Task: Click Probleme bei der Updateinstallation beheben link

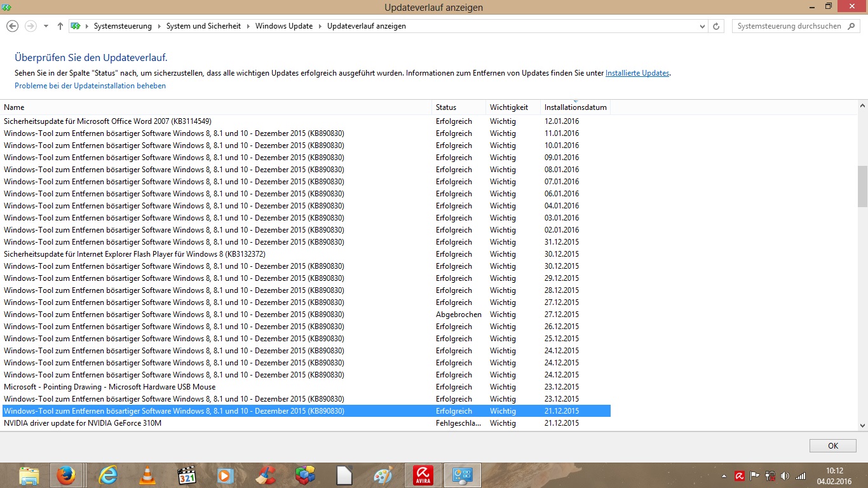Action: click(x=90, y=86)
